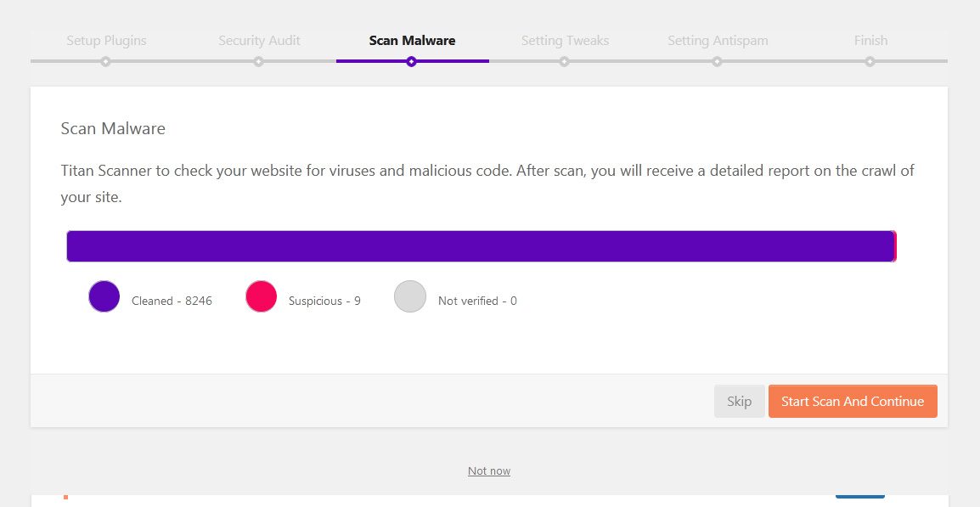Viewport: 980px width, 507px height.
Task: Go to the Security Audit step
Action: pos(259,40)
